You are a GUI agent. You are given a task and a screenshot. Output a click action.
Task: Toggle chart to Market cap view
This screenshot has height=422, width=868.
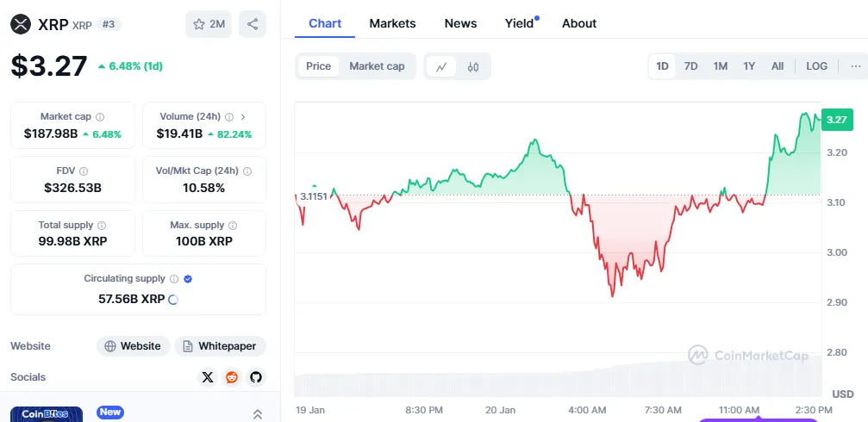coord(377,66)
